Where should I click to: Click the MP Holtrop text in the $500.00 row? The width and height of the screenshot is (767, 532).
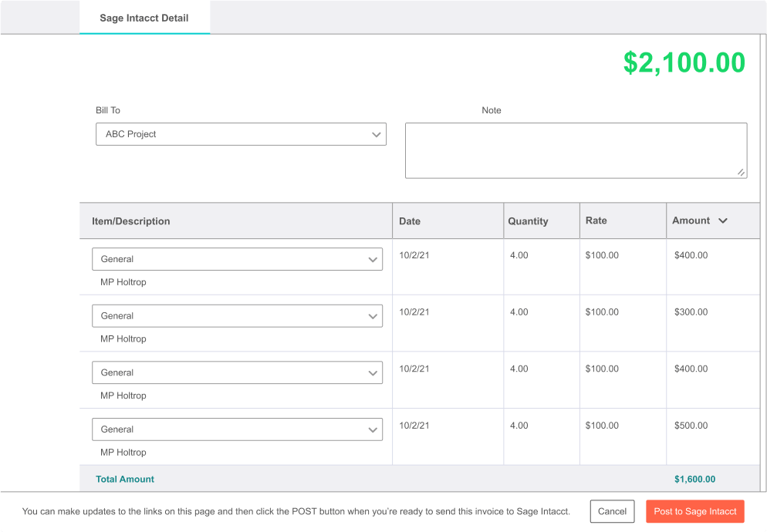123,453
